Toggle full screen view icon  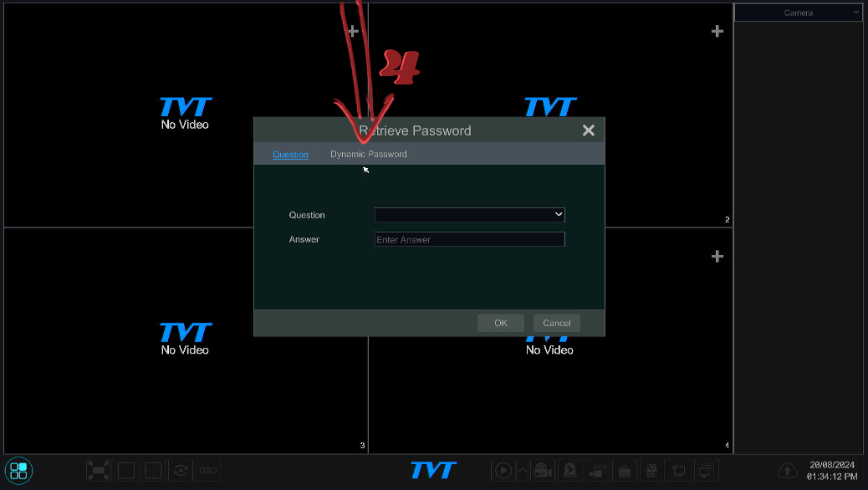99,471
